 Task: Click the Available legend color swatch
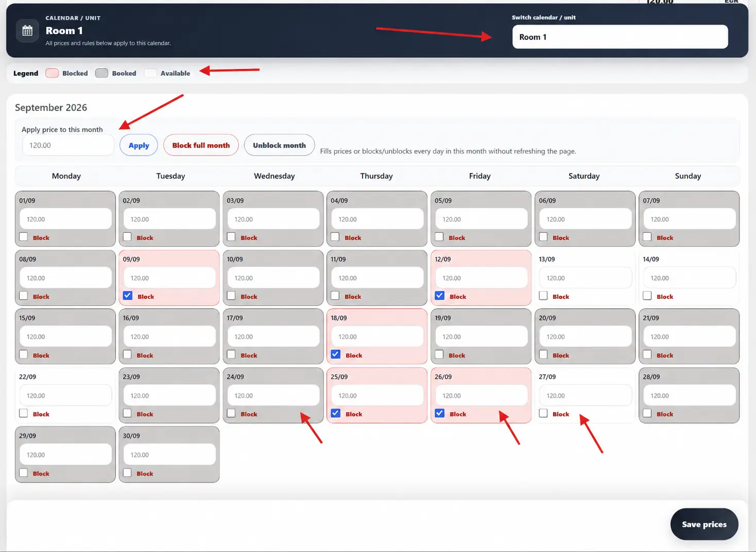click(150, 73)
